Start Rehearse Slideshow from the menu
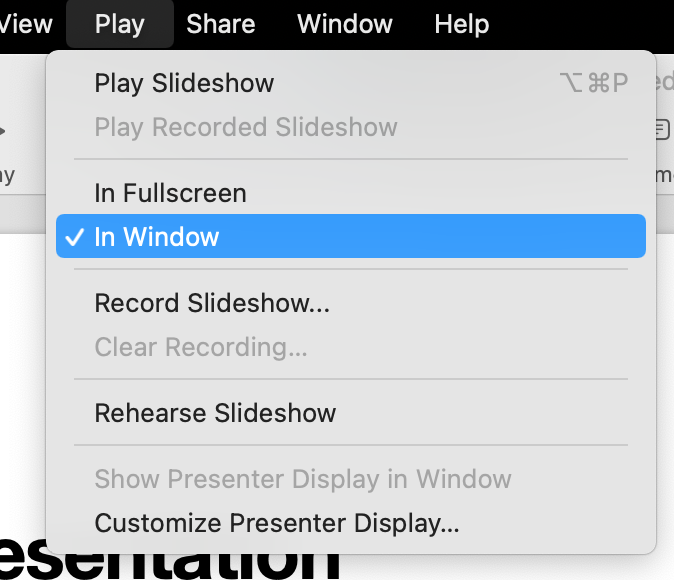This screenshot has width=674, height=580. [215, 413]
